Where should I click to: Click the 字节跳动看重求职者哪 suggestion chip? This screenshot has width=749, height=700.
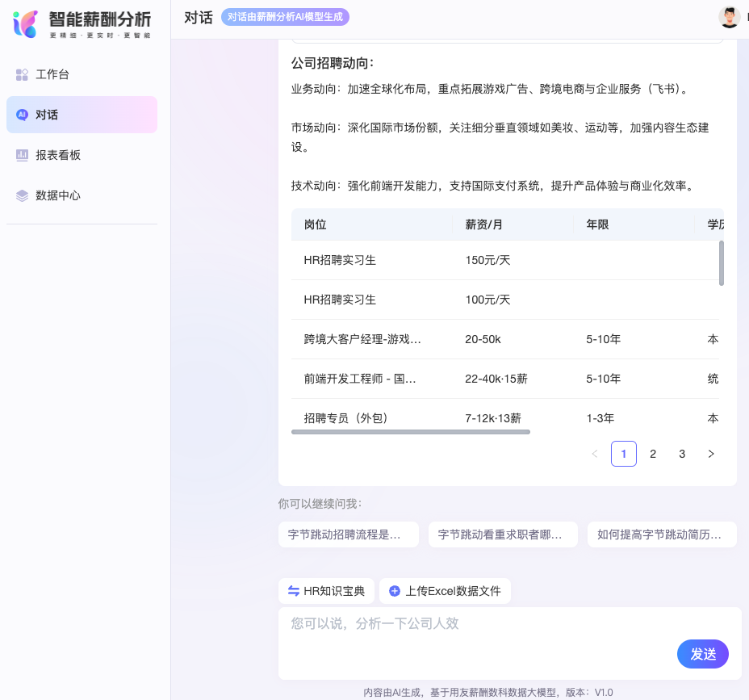click(503, 534)
